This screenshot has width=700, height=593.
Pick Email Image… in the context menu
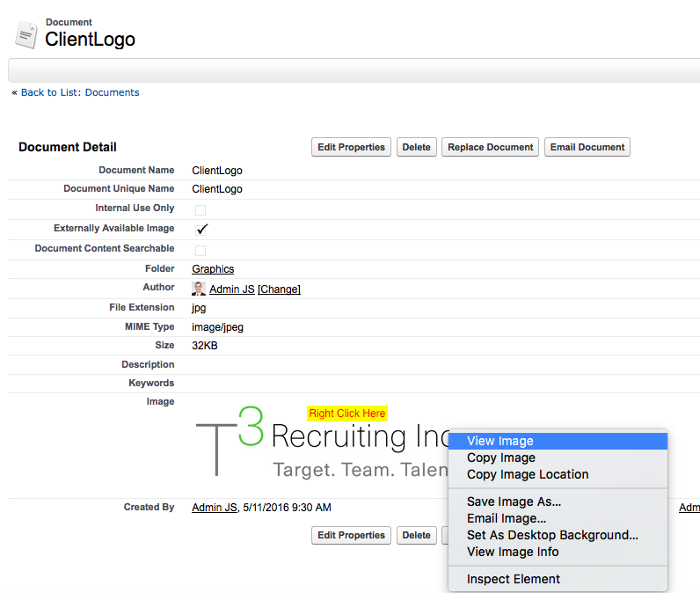point(558,518)
